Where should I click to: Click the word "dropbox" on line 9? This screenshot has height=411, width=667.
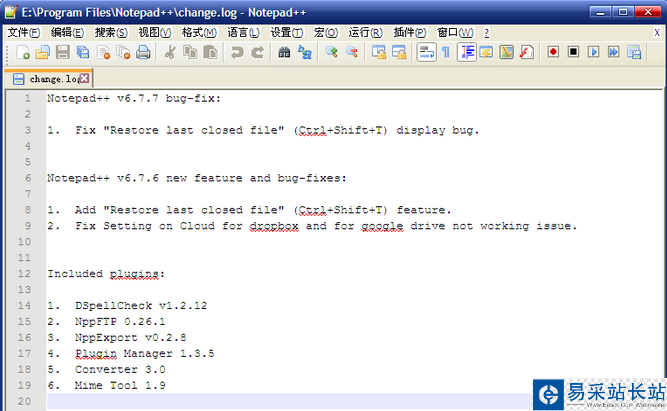coord(274,226)
